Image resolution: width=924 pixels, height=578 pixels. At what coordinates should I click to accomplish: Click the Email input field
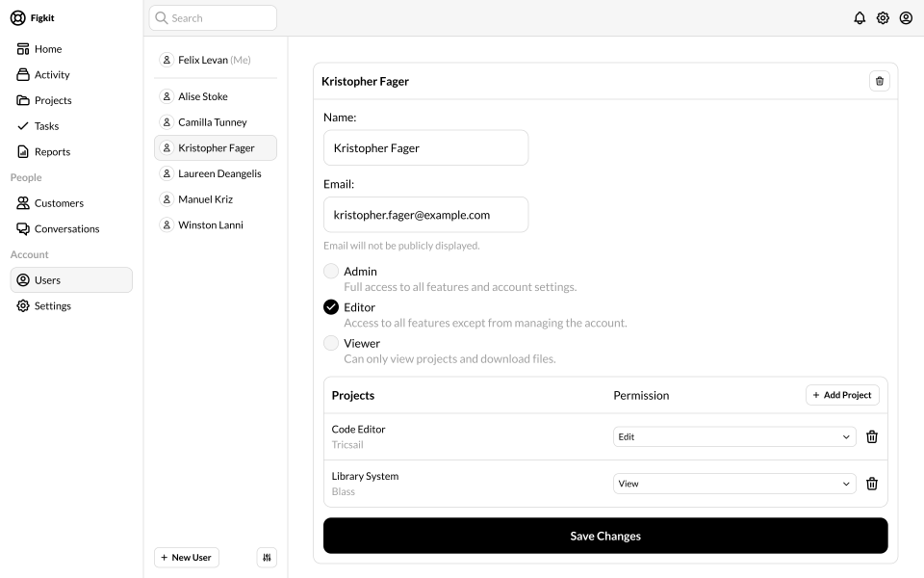tap(425, 215)
